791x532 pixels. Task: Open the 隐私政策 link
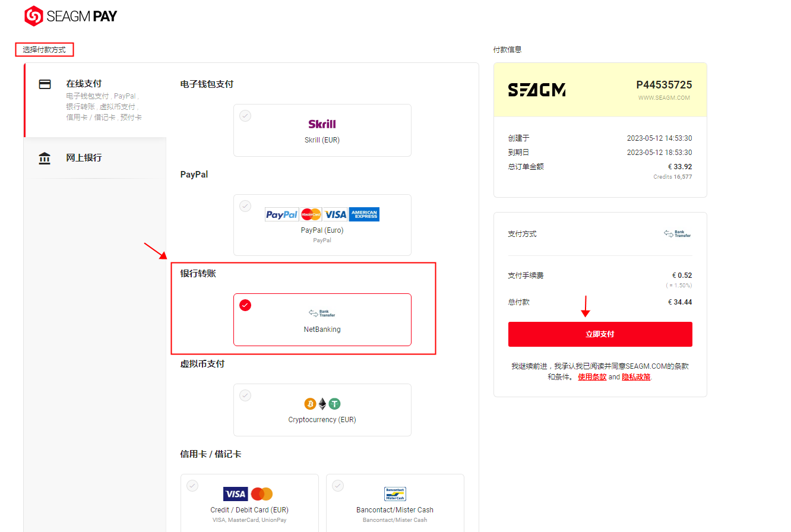[636, 377]
